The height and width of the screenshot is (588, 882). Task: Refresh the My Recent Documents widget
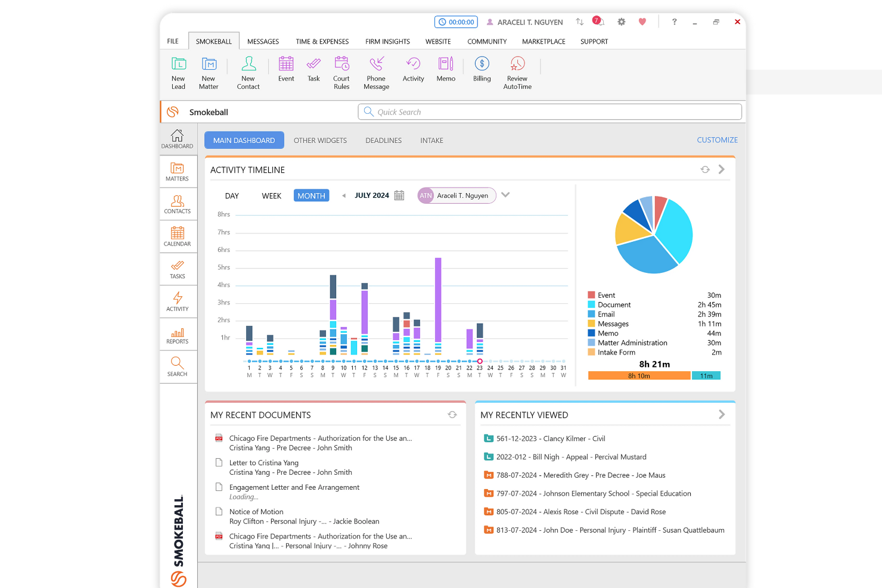coord(452,415)
